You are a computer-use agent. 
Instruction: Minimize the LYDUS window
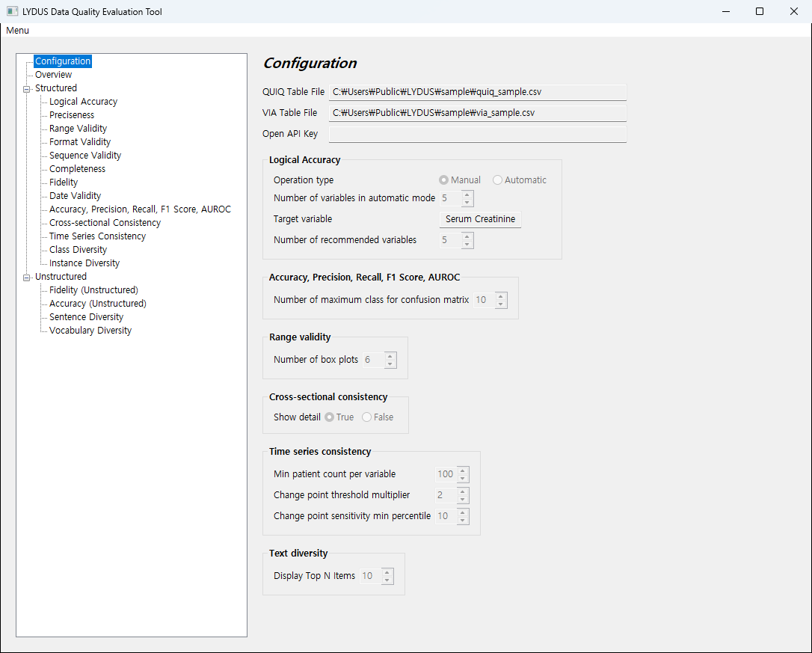[x=726, y=11]
